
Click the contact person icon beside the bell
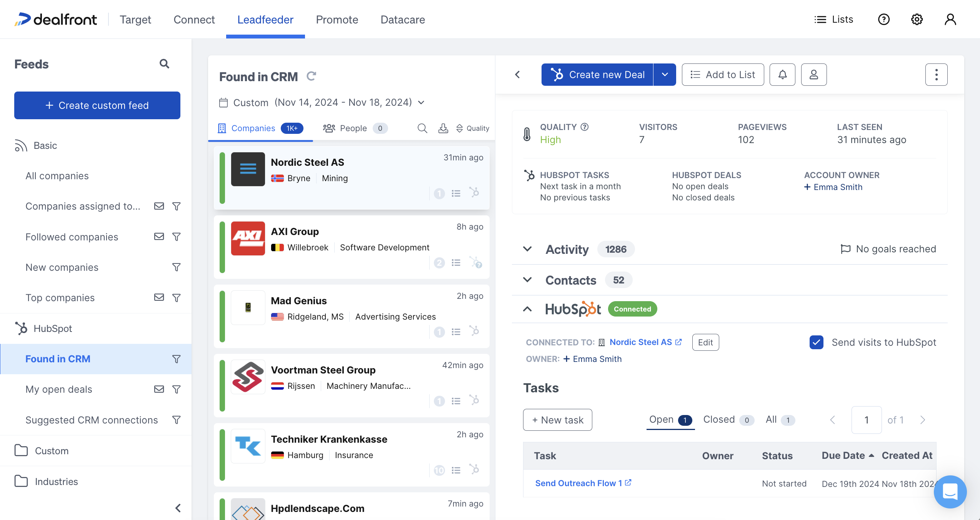pyautogui.click(x=814, y=74)
